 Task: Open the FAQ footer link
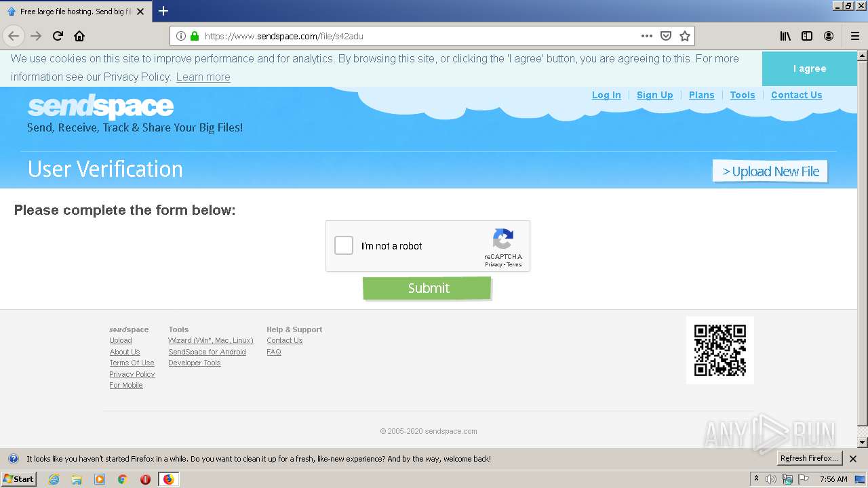[274, 352]
